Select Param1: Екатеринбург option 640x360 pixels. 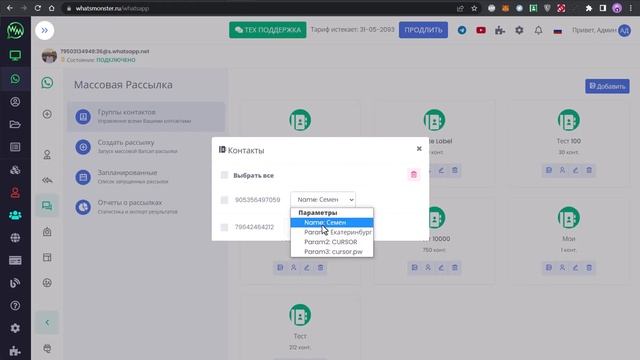coord(332,232)
